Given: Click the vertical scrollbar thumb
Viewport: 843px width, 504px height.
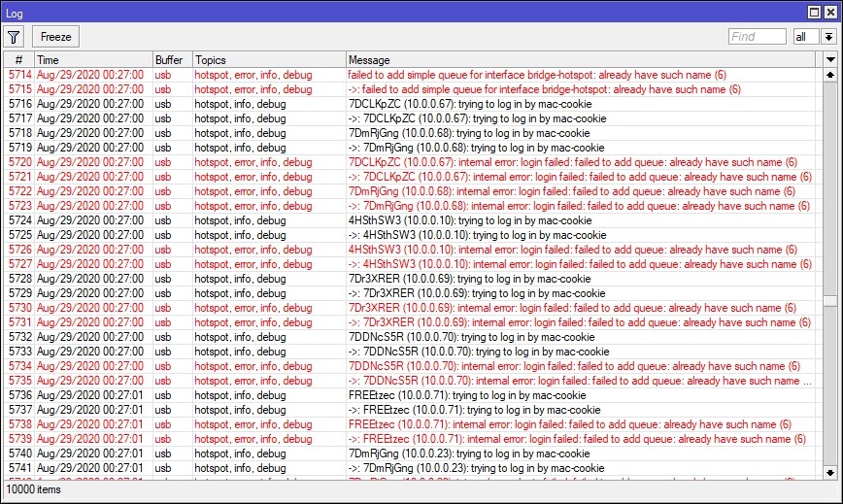Looking at the screenshot, I should click(830, 300).
